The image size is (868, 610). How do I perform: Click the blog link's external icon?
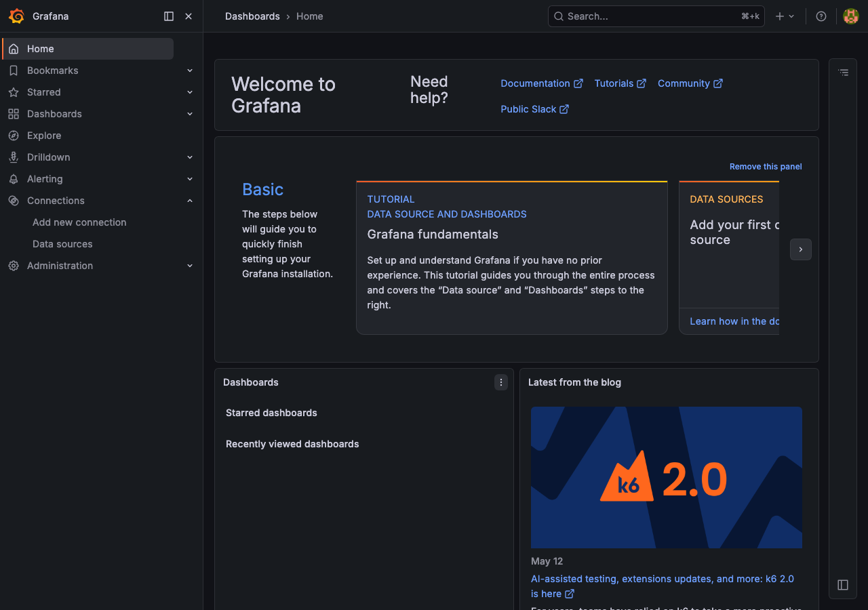pos(570,594)
